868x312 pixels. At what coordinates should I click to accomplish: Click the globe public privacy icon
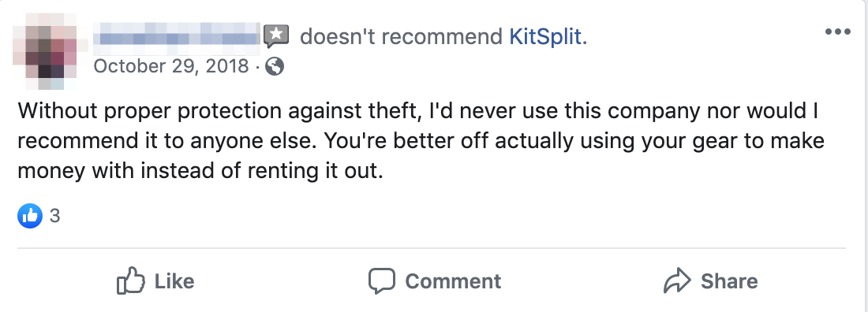(275, 67)
